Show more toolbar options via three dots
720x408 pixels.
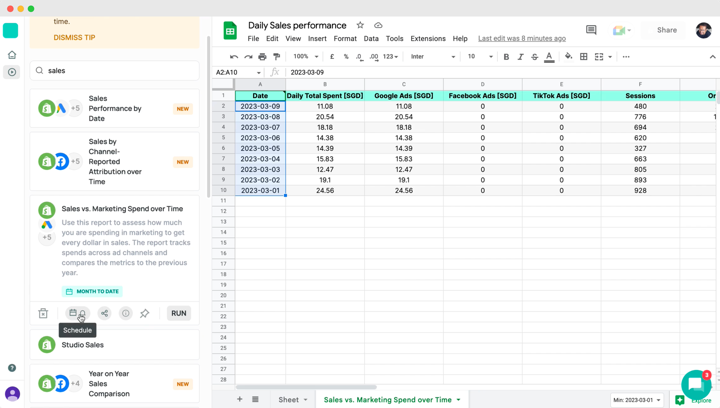click(626, 56)
